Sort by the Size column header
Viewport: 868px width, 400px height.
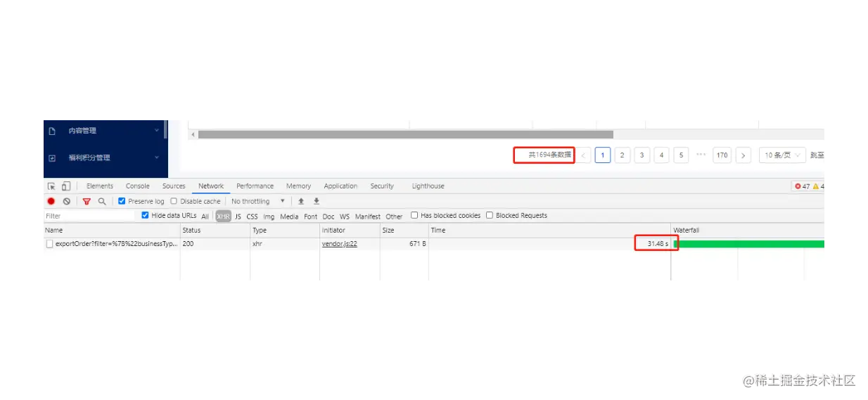[x=404, y=230]
